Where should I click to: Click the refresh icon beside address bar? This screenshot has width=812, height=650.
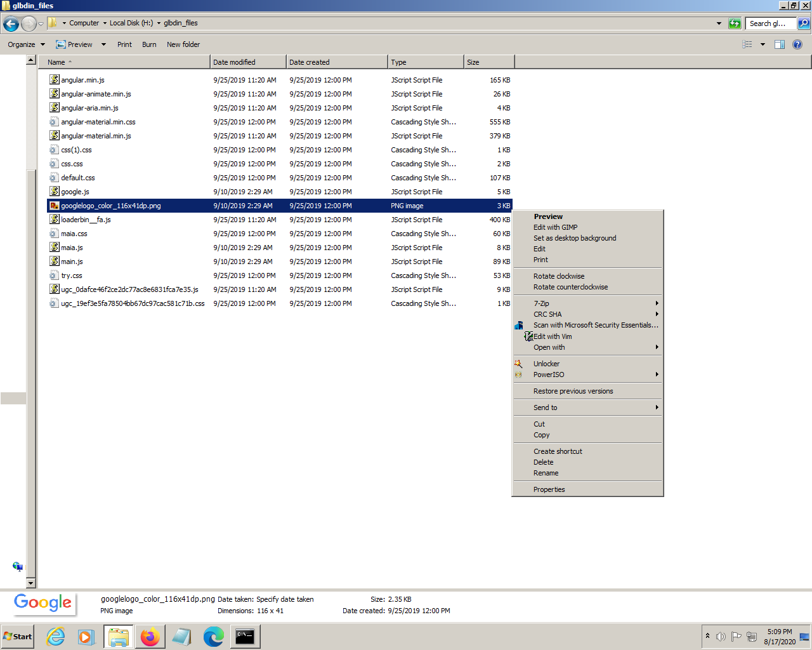pyautogui.click(x=735, y=23)
